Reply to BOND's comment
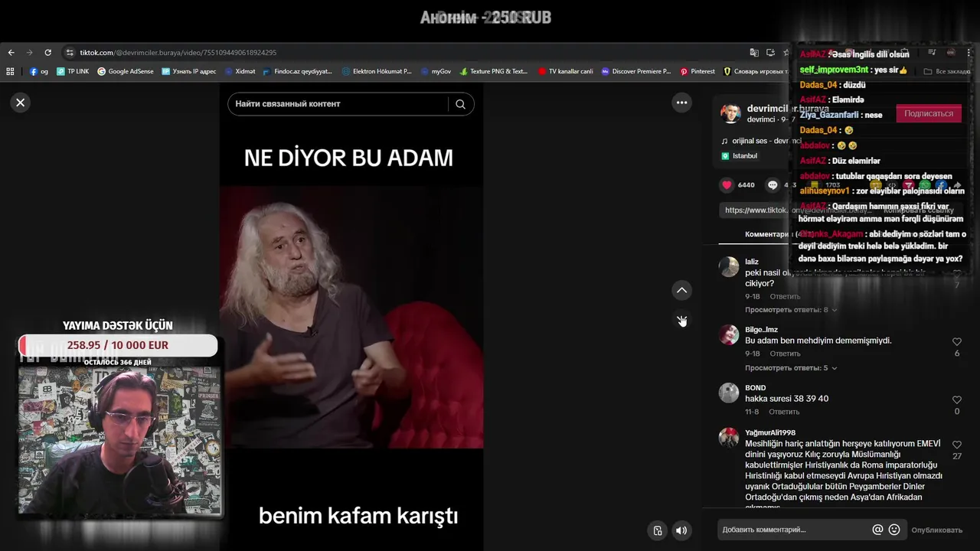This screenshot has width=980, height=551. (784, 412)
